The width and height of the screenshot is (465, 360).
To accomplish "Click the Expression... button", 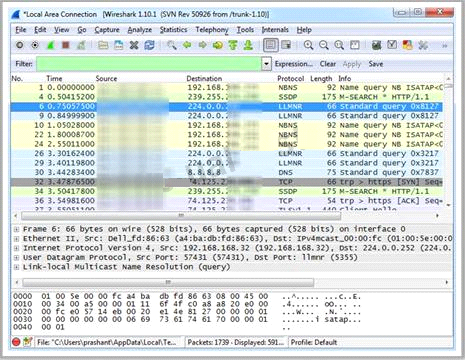I will (293, 64).
